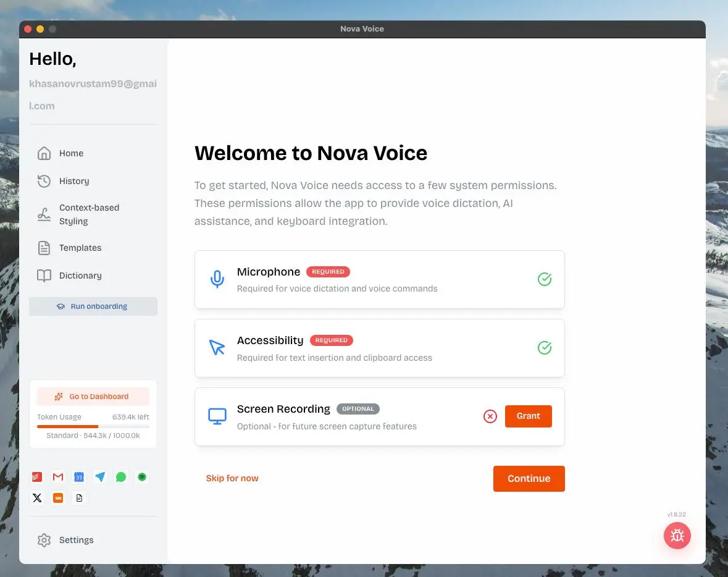Minimize window with the yellow button

point(40,29)
